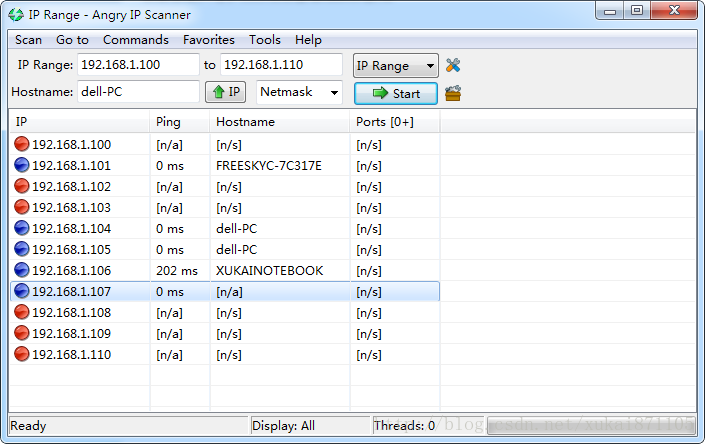This screenshot has width=705, height=444.
Task: Open the IP Range feeder dropdown
Action: click(x=396, y=66)
